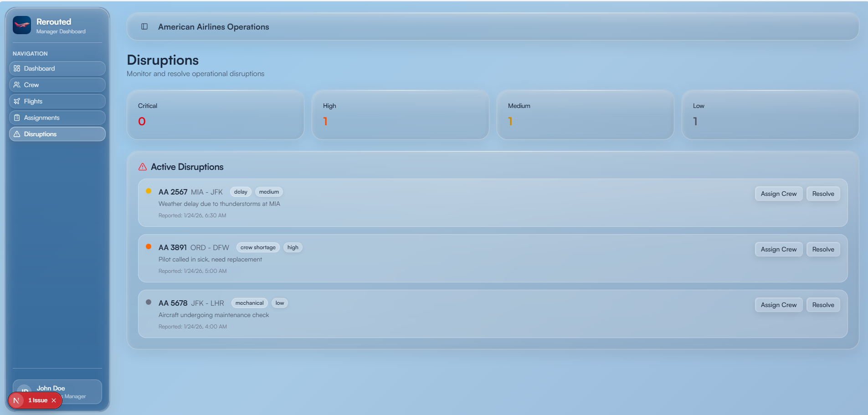868x415 pixels.
Task: Click the 'high' severity tag
Action: (293, 247)
